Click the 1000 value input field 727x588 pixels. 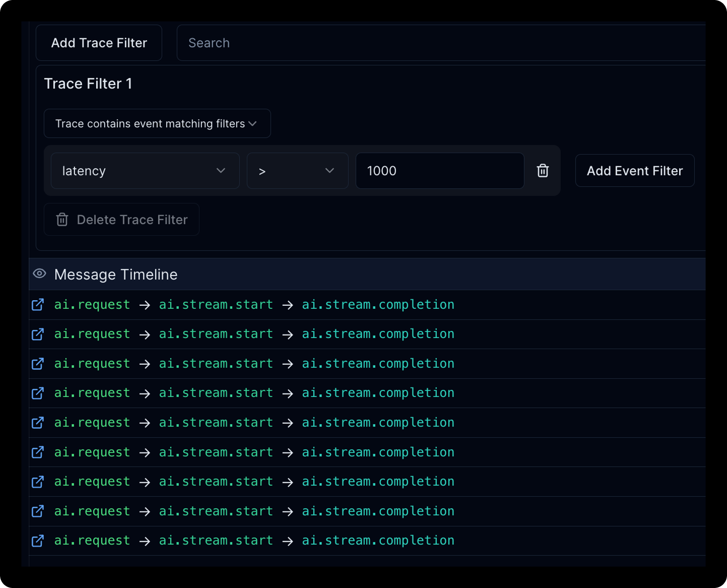coord(440,171)
